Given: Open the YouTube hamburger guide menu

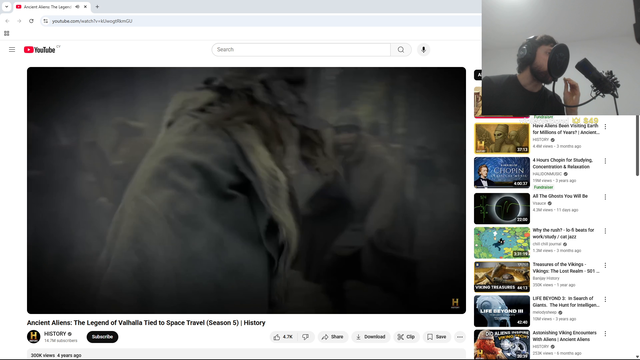Looking at the screenshot, I should click(x=12, y=49).
